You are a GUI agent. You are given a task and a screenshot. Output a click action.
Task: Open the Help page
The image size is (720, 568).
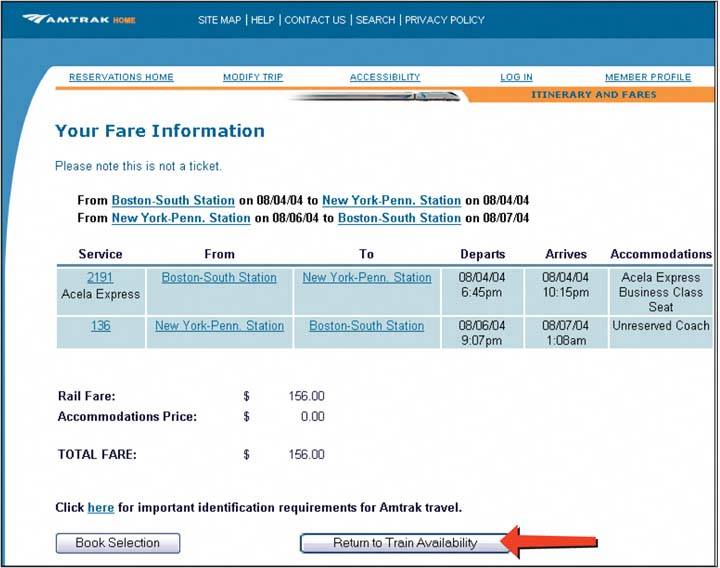(x=262, y=20)
